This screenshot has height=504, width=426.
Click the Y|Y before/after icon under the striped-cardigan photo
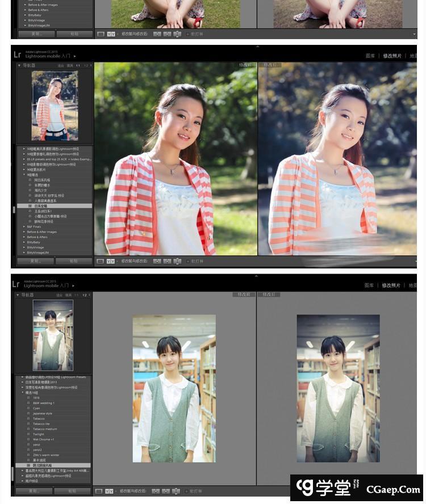point(110,261)
